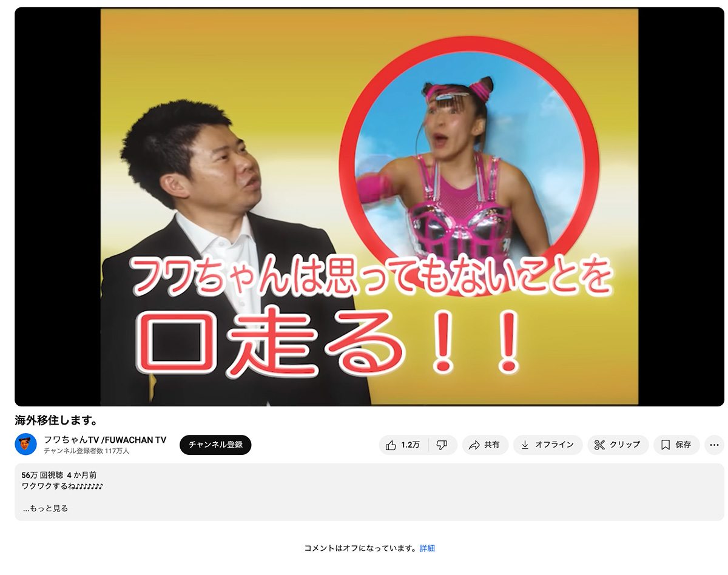Click the チャンネル登録者数 117万人 subscriber count
The height and width of the screenshot is (575, 728).
click(x=86, y=451)
